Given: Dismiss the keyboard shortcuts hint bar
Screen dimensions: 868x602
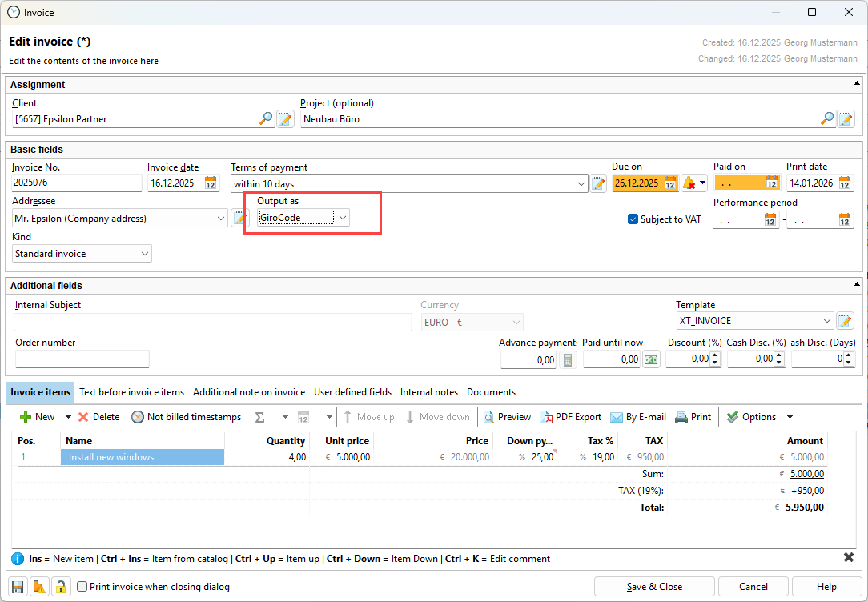Looking at the screenshot, I should [x=849, y=558].
